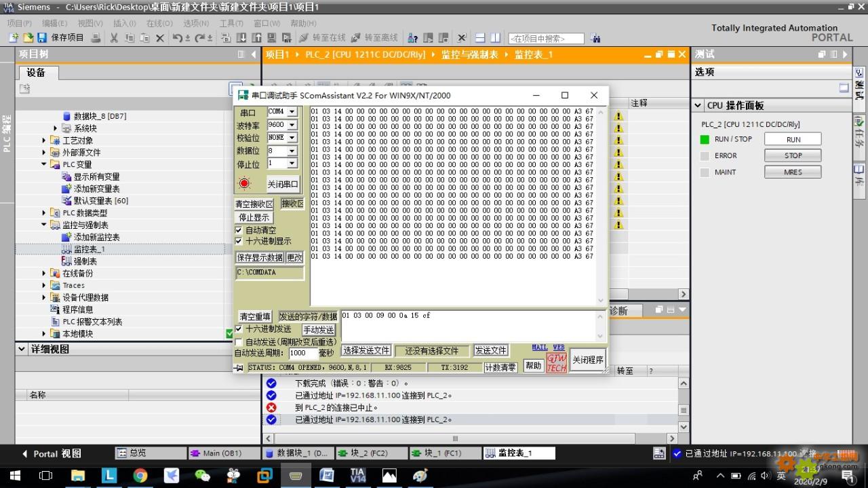This screenshot has width=868, height=488.
Task: Click the new project toolbar icon
Action: click(x=13, y=38)
